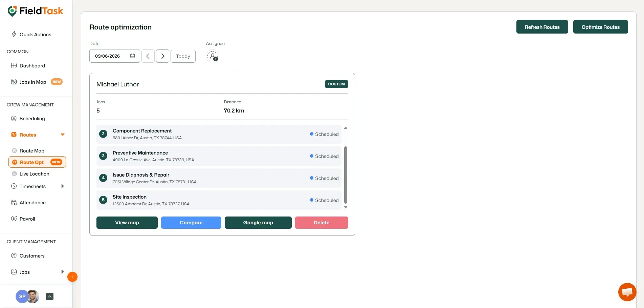Image resolution: width=644 pixels, height=308 pixels.
Task: Add assignee via the person-plus icon
Action: point(213,56)
